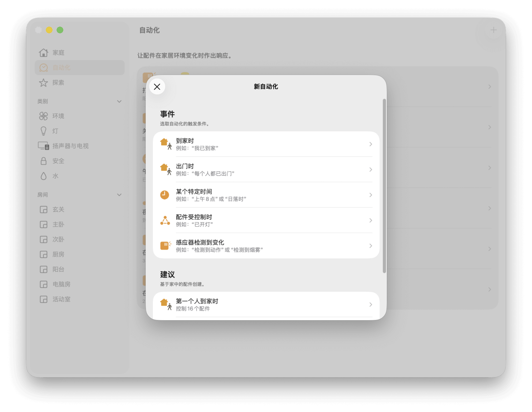Click the water drop icon beside 水
This screenshot has height=412, width=532.
(44, 176)
